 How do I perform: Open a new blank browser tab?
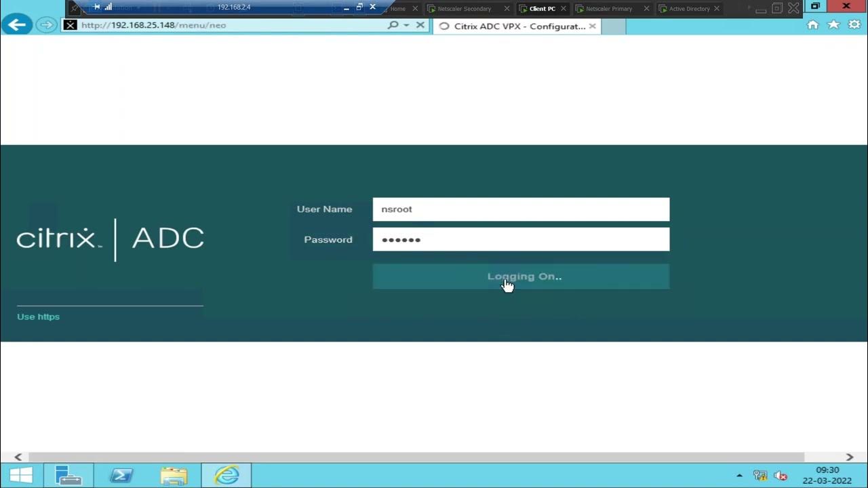[613, 26]
